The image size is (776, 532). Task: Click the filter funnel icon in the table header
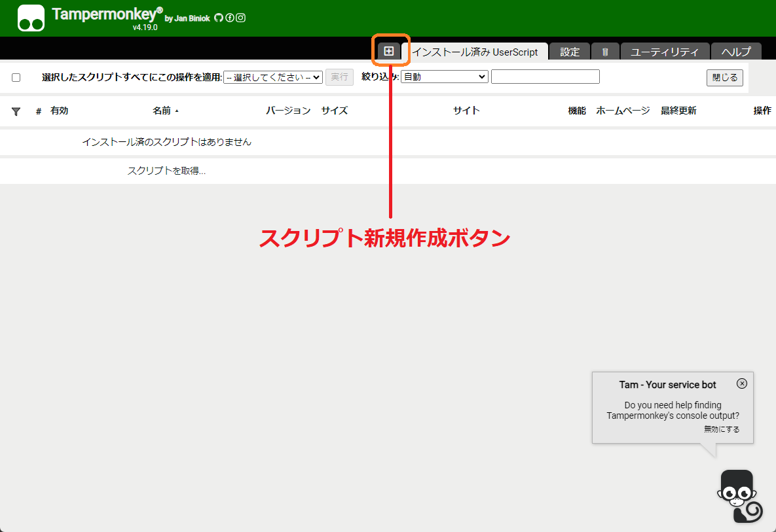16,111
